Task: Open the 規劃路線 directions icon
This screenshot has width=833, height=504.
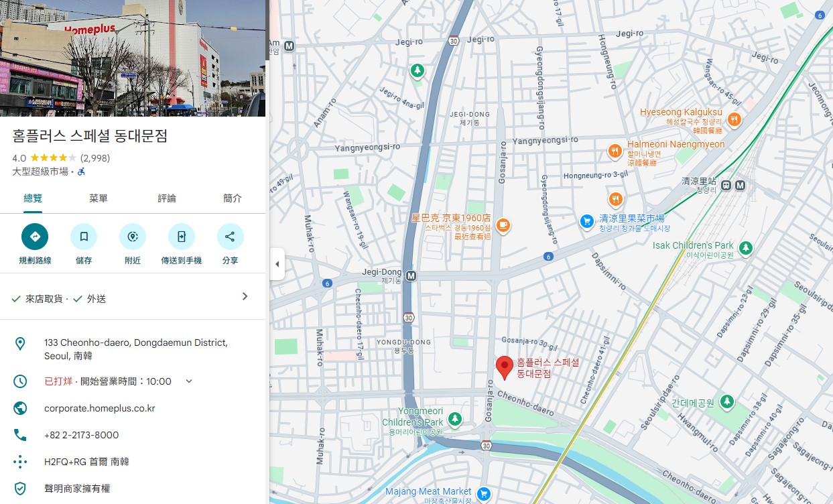Action: pyautogui.click(x=35, y=236)
